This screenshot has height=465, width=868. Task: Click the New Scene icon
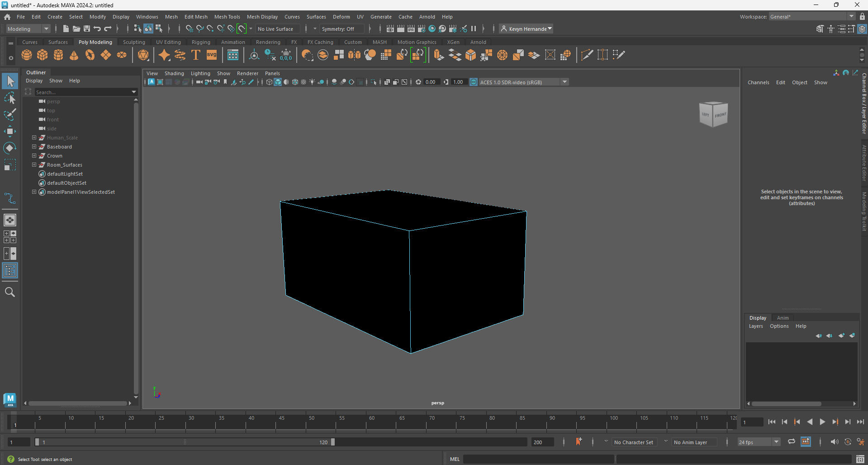(x=66, y=29)
